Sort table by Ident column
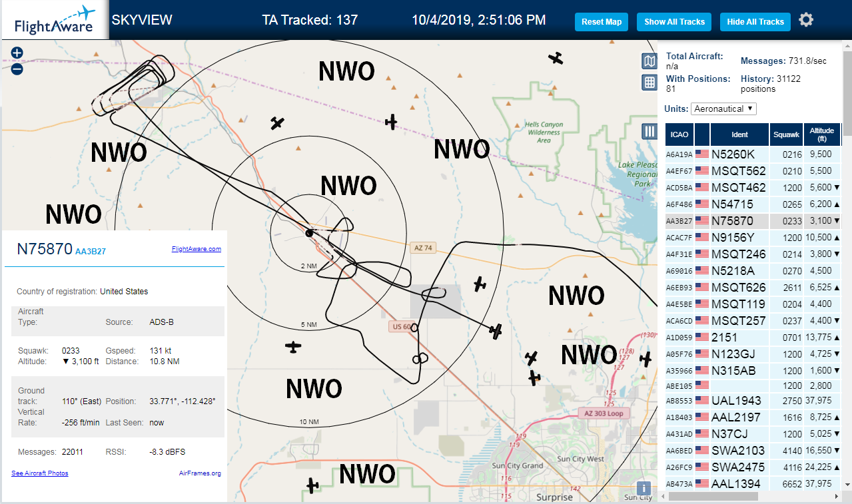The width and height of the screenshot is (852, 504). point(739,134)
